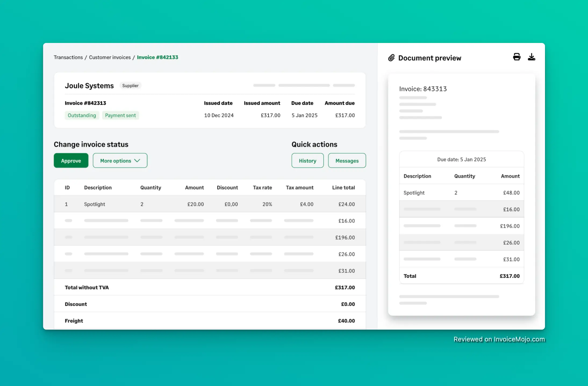Open Customer invoices from the breadcrumb
Screen dimensions: 588x386
point(109,57)
